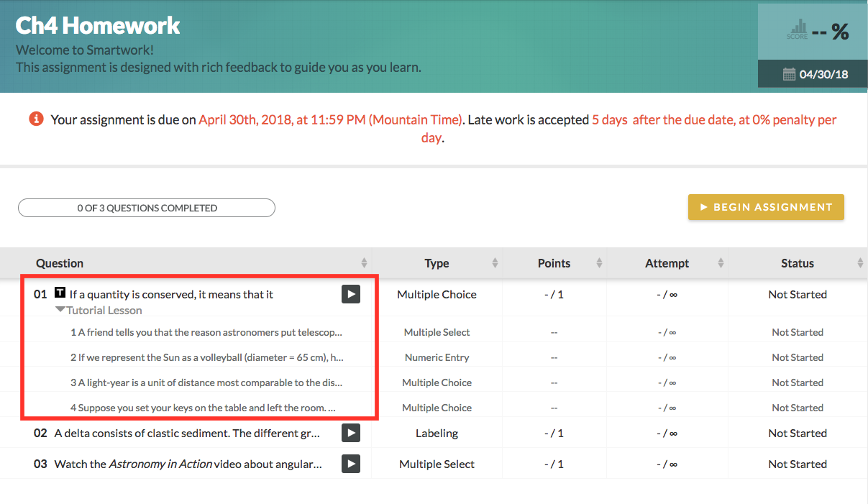The image size is (868, 504).
Task: Sort by the Question column arrows
Action: 364,263
